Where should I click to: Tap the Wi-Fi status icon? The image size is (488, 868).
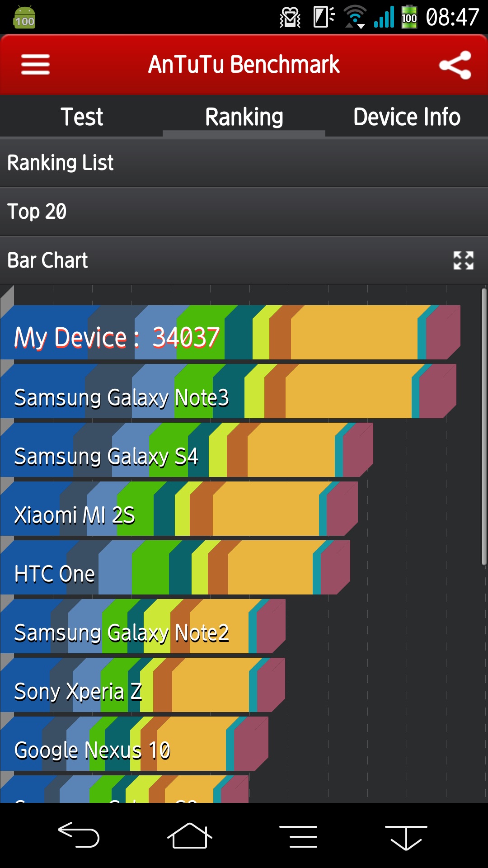(355, 17)
